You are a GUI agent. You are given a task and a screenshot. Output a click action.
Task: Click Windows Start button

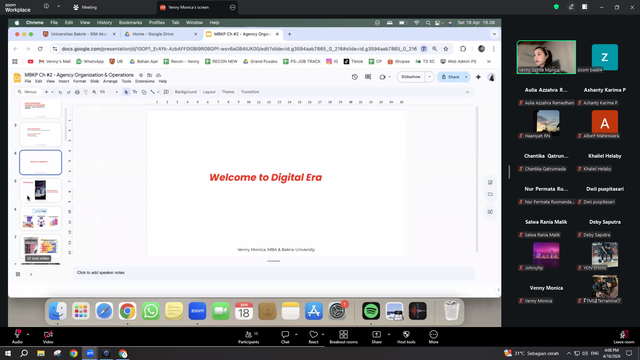tap(8, 353)
